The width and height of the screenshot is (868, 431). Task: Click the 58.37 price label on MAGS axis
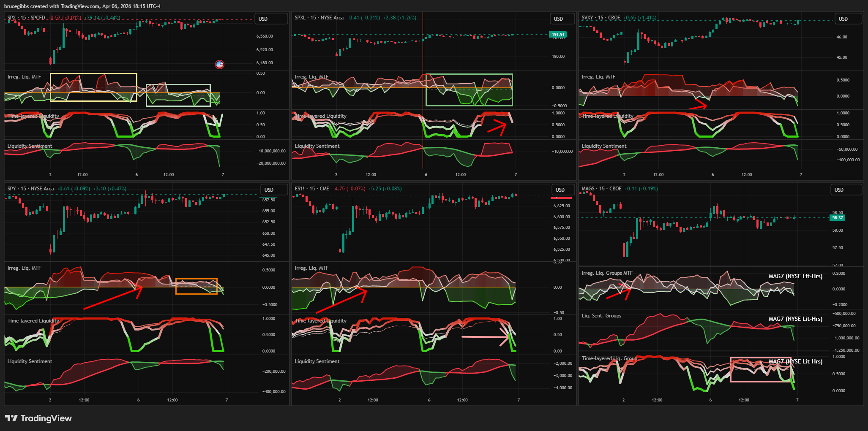tap(837, 218)
